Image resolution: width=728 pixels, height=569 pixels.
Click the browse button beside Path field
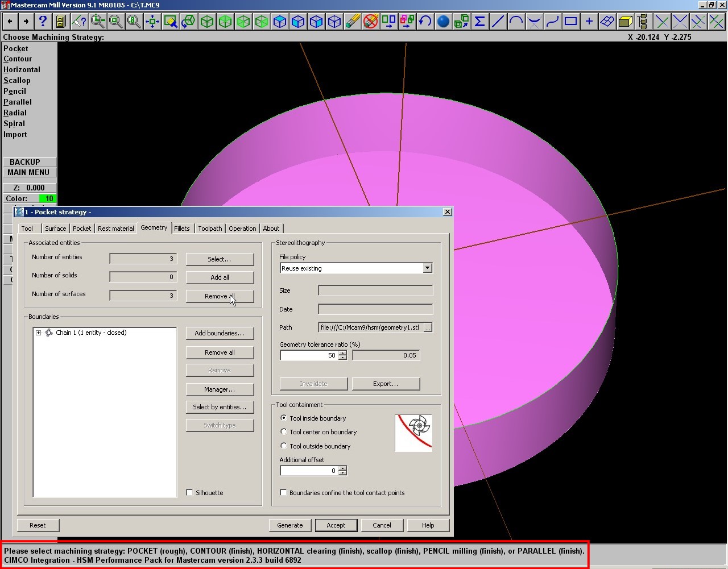click(x=428, y=327)
